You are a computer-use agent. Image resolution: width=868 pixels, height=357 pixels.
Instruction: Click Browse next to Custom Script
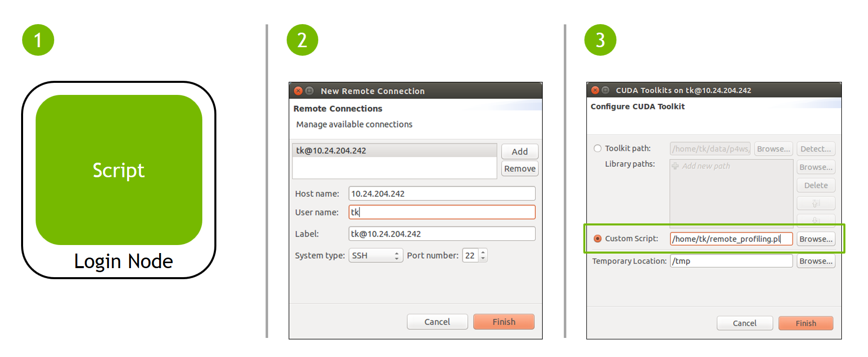[x=816, y=239]
